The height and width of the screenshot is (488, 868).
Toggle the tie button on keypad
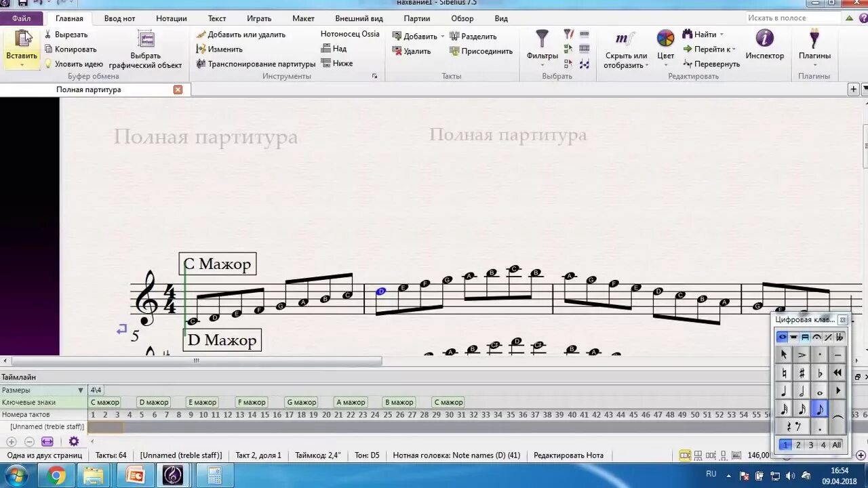point(837,418)
